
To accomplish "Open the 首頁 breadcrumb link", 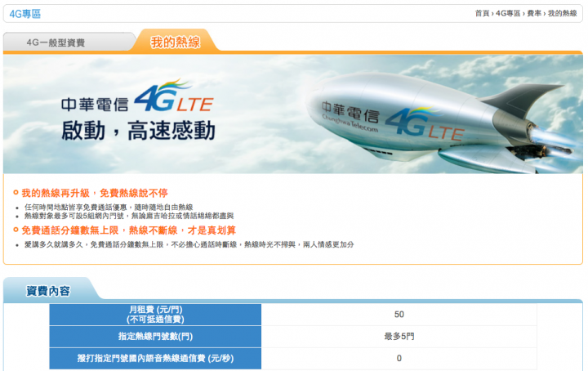I will [x=482, y=14].
